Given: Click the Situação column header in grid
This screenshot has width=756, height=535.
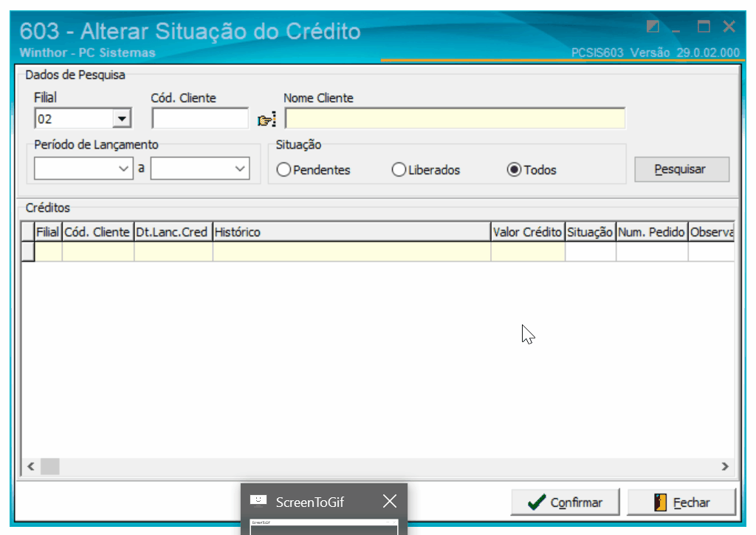Looking at the screenshot, I should tap(590, 232).
